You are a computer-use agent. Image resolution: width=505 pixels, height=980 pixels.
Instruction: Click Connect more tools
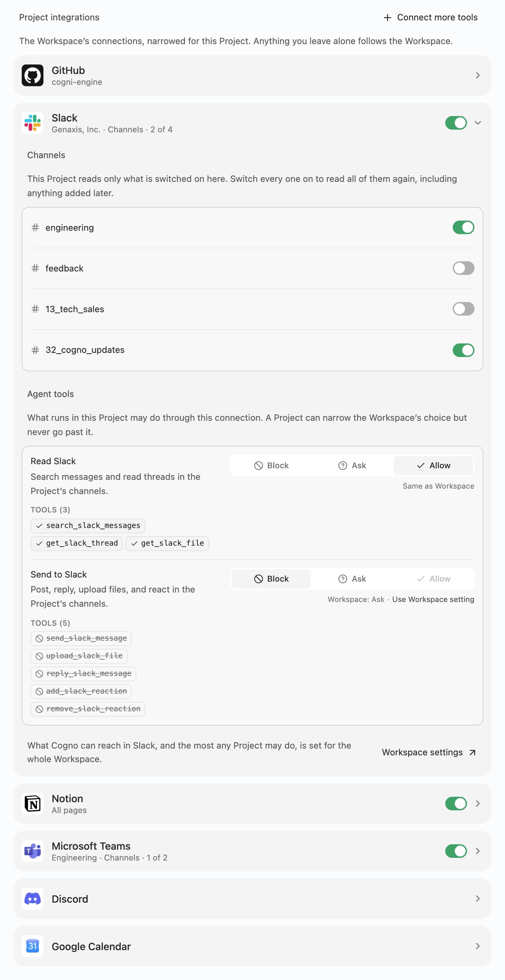430,18
